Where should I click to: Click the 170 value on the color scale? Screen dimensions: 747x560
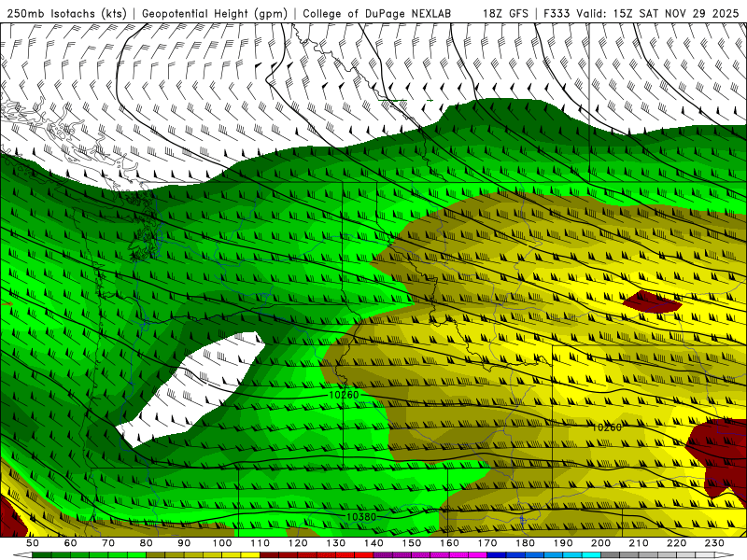point(486,543)
